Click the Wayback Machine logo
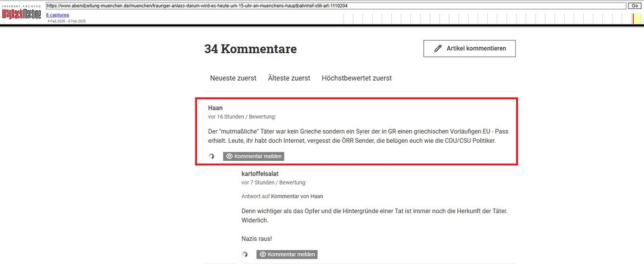This screenshot has height=264, width=644. (22, 13)
